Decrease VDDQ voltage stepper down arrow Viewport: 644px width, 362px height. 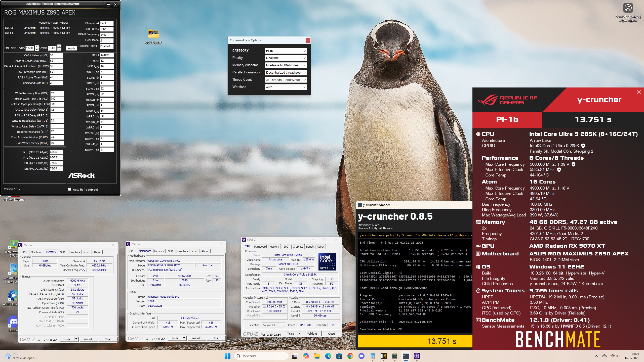pyautogui.click(x=59, y=50)
